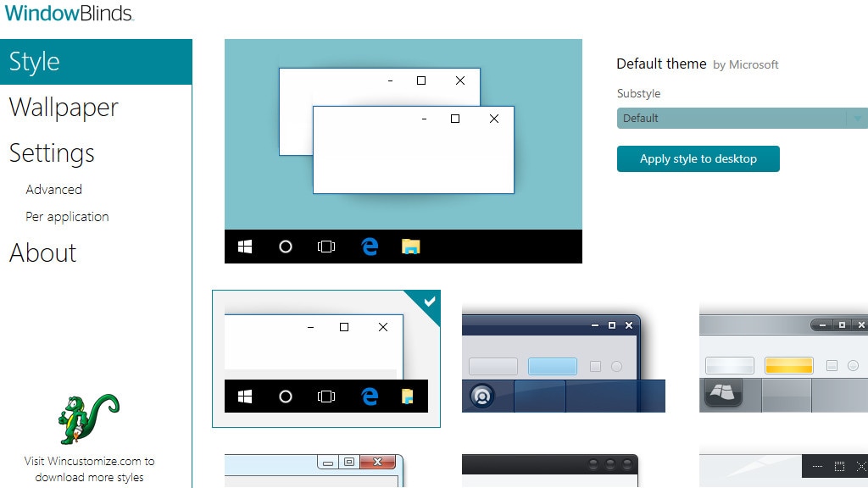
Task: Click File Explorer icon in selected thumbnail taskbar
Action: click(408, 396)
